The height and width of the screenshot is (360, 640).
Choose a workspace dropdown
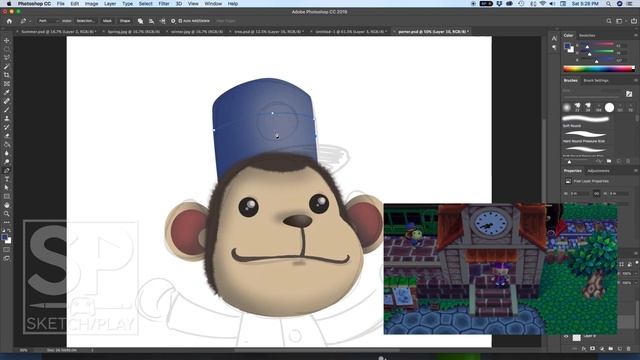620,21
